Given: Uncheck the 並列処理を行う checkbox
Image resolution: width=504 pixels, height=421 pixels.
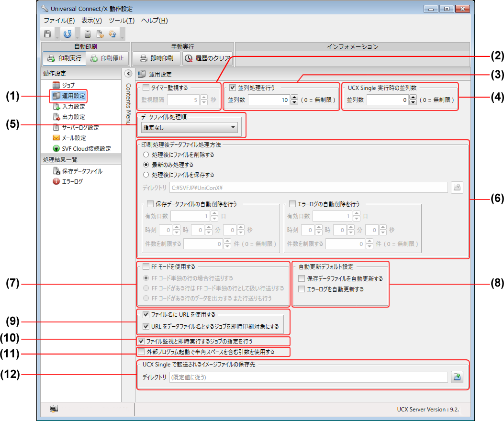Looking at the screenshot, I should 233,88.
